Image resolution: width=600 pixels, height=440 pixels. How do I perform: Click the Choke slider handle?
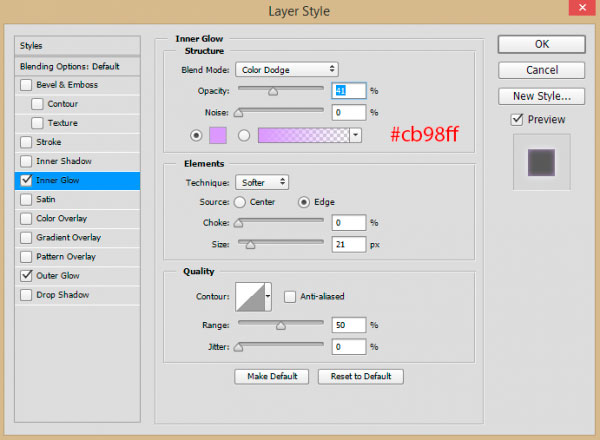238,223
